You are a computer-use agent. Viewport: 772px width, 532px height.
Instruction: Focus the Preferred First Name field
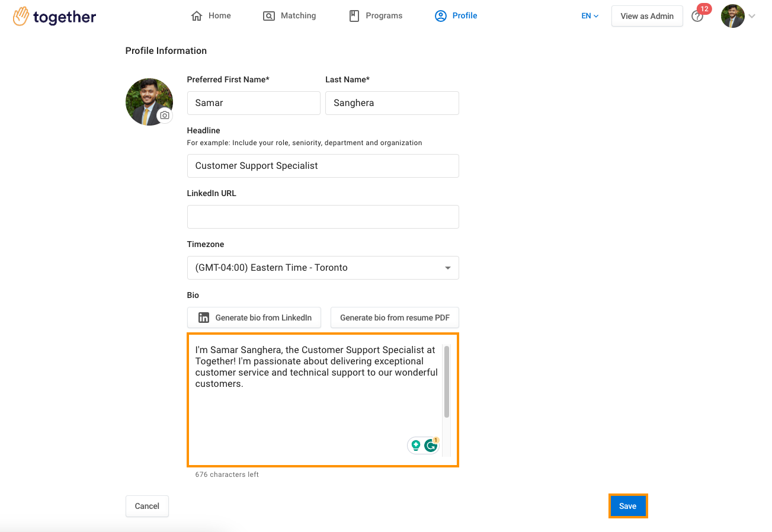pyautogui.click(x=254, y=103)
